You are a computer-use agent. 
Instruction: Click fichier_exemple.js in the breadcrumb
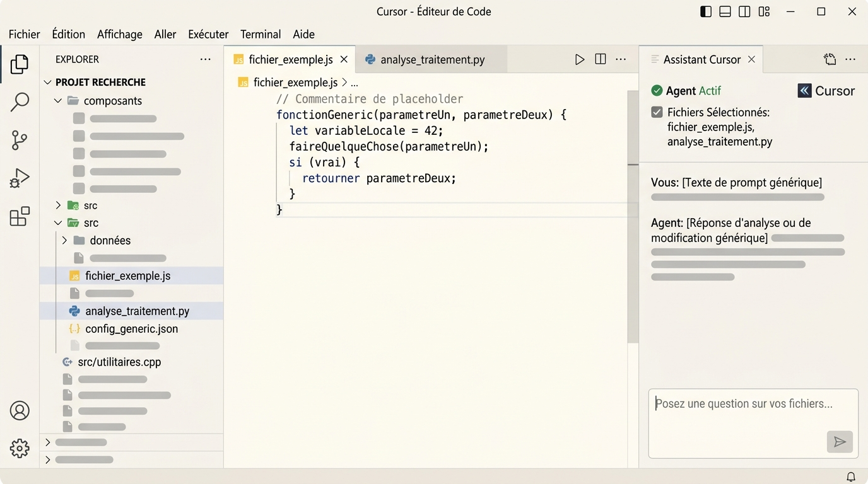(295, 82)
